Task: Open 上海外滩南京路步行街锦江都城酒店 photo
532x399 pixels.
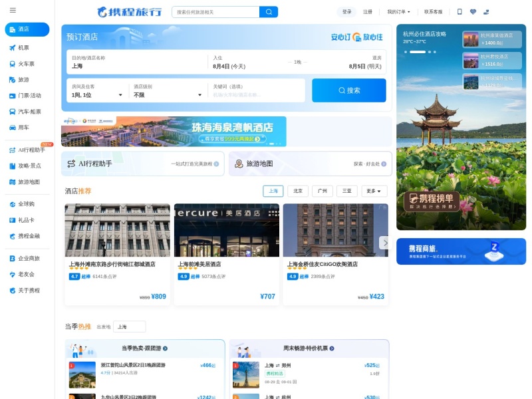Action: [118, 230]
